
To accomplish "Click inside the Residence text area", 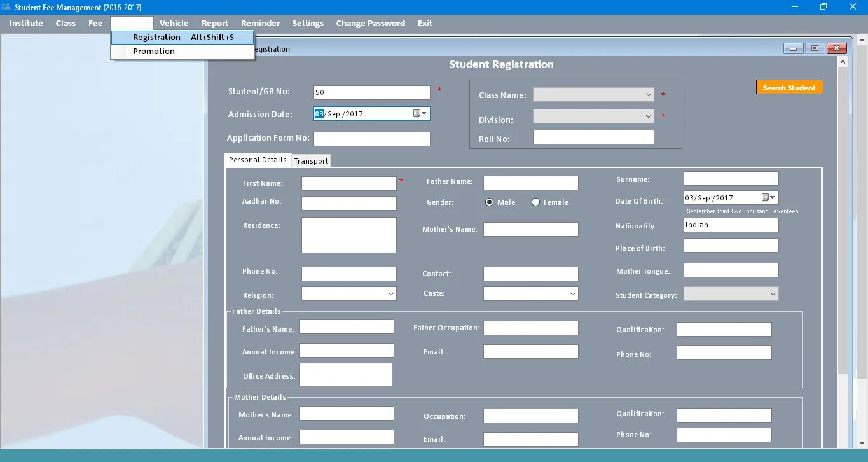I will click(x=349, y=235).
